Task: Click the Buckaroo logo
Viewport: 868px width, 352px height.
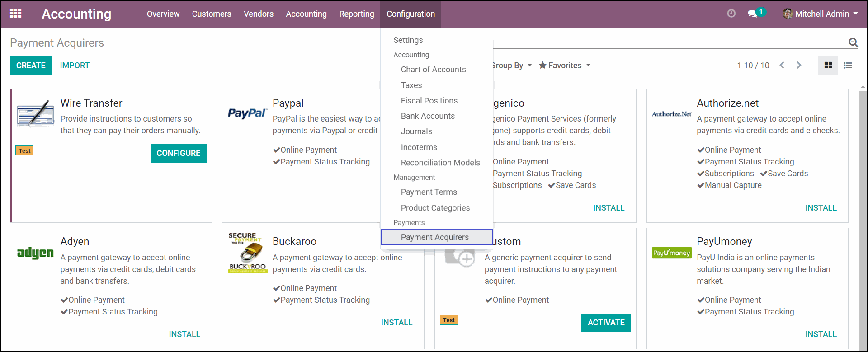Action: pyautogui.click(x=247, y=253)
